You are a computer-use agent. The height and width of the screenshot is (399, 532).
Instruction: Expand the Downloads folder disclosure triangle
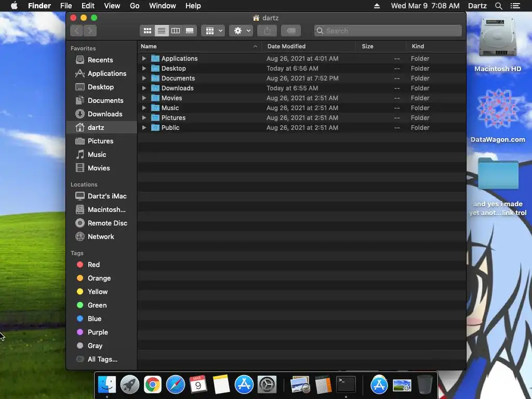pos(144,88)
